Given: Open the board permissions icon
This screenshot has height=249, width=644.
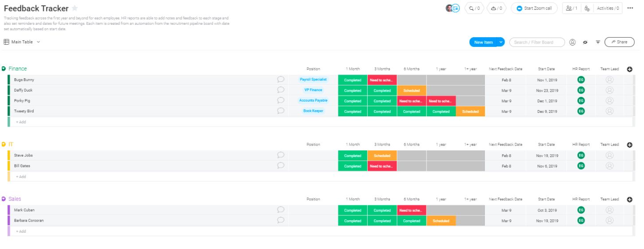Looking at the screenshot, I should tap(587, 8).
